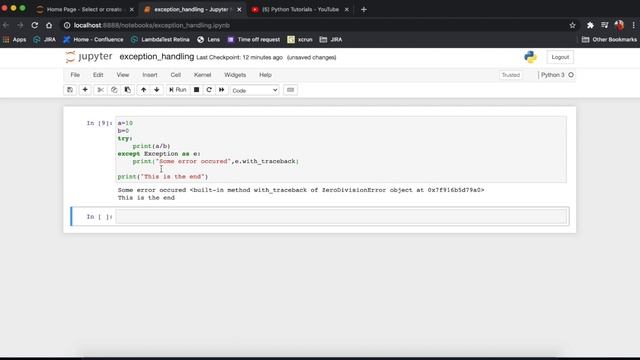Open the Cell menu
Image resolution: width=640 pixels, height=360 pixels.
tap(176, 75)
